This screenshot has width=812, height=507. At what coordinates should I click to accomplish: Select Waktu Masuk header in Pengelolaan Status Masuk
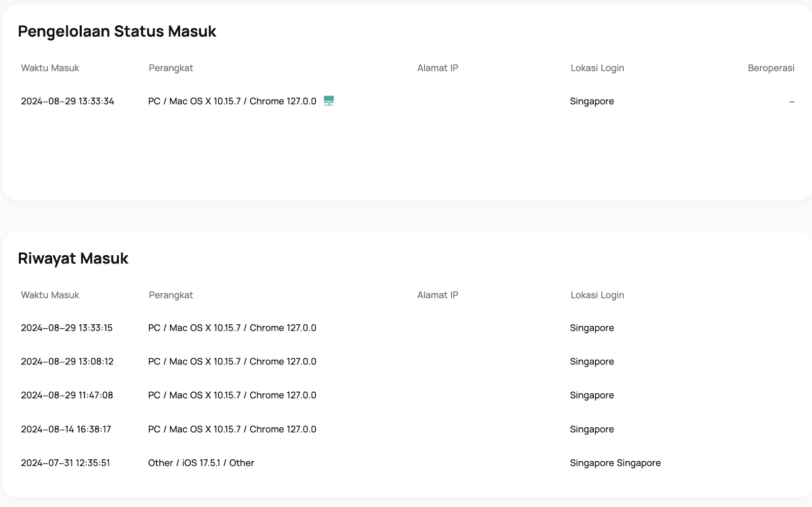coord(50,68)
